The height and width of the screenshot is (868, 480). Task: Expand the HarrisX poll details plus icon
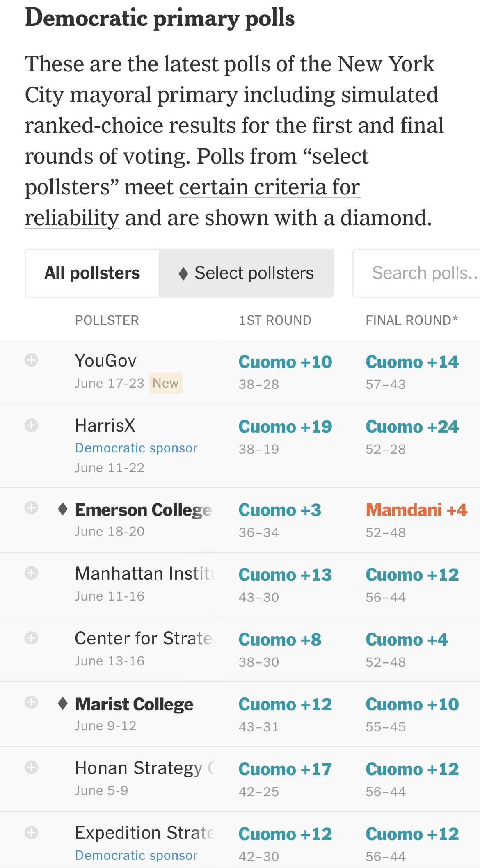[31, 425]
